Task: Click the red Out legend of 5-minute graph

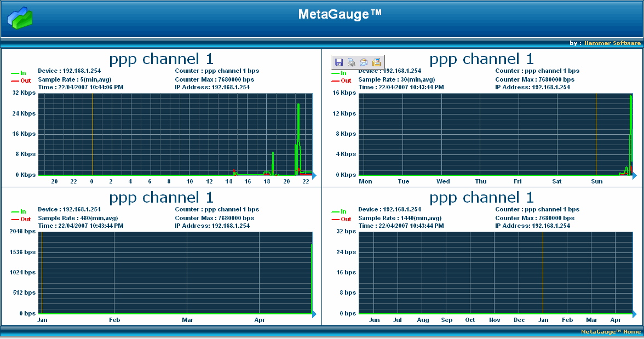Action: [x=21, y=81]
